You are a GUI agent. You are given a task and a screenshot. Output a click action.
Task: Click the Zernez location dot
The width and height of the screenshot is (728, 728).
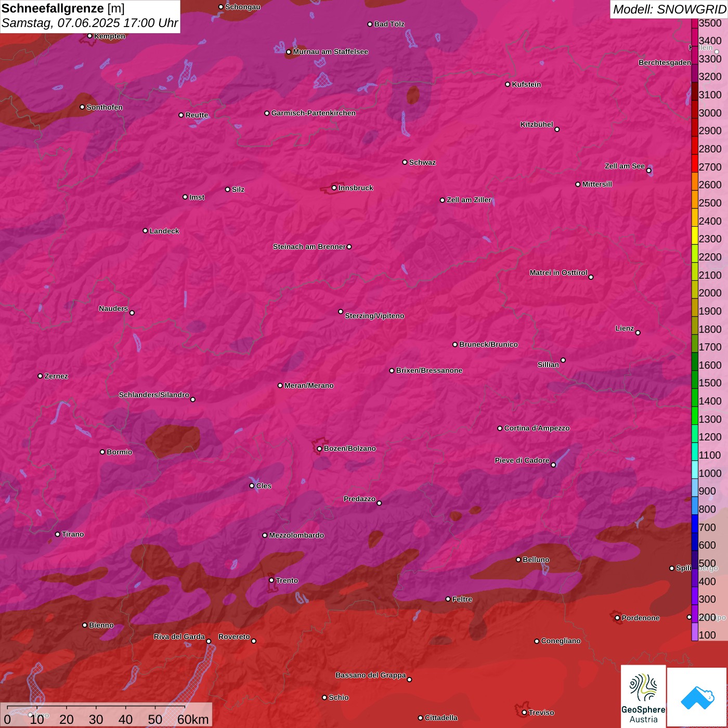40,376
